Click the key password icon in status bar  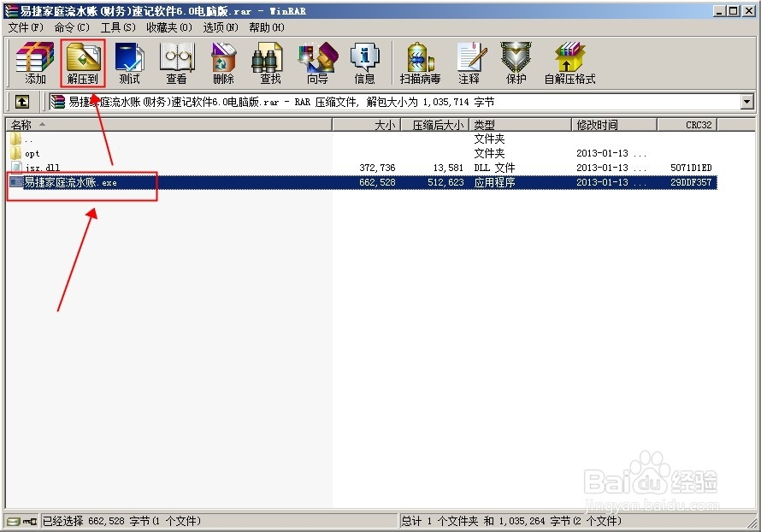pos(30,522)
